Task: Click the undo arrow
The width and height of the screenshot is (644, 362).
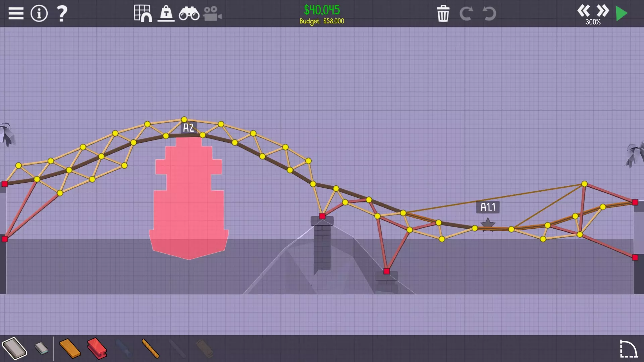Action: [489, 14]
